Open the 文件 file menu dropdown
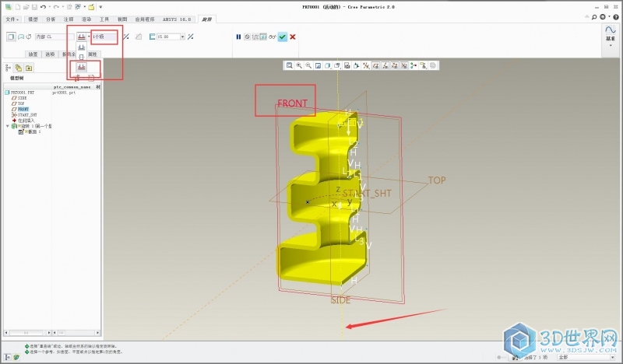The image size is (623, 364). tap(12, 19)
